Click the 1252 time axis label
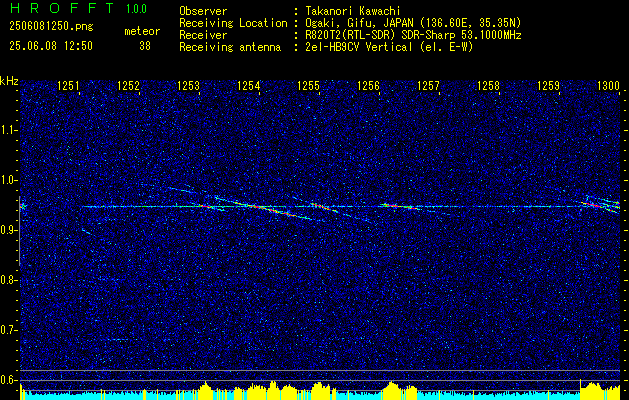This screenshot has width=629, height=400. pyautogui.click(x=128, y=85)
